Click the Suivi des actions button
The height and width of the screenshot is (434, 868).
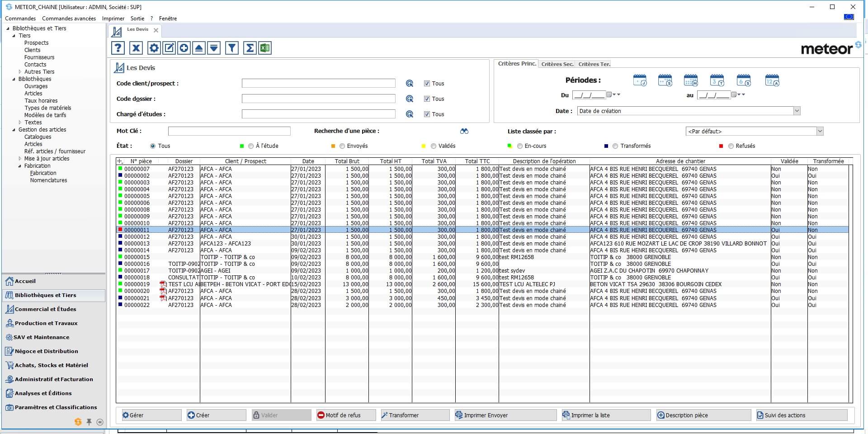pyautogui.click(x=802, y=415)
